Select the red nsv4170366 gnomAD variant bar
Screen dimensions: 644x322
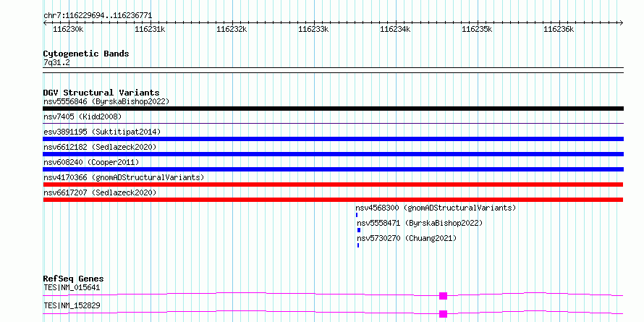(333, 185)
